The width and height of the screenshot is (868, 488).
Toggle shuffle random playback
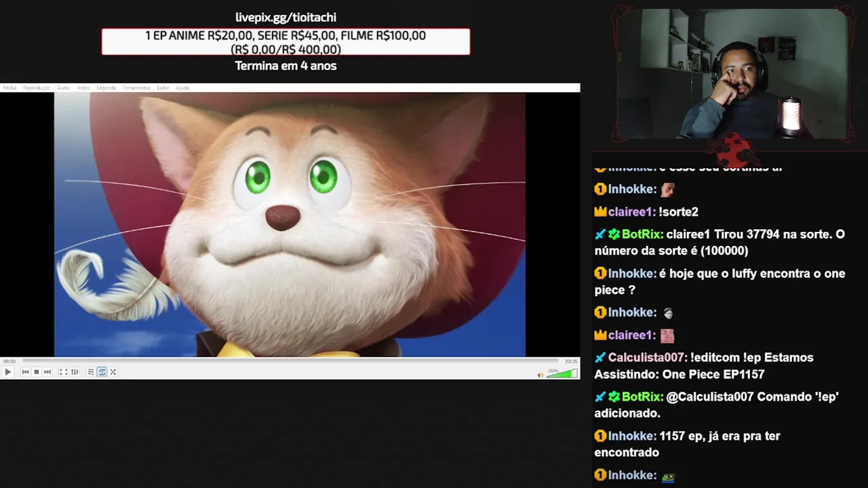[113, 371]
